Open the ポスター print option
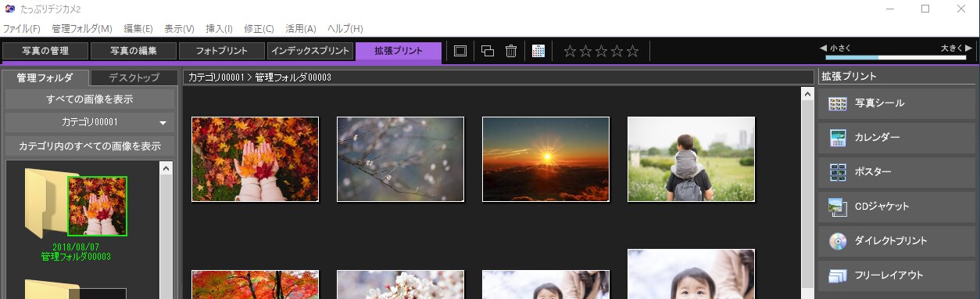 click(x=896, y=172)
